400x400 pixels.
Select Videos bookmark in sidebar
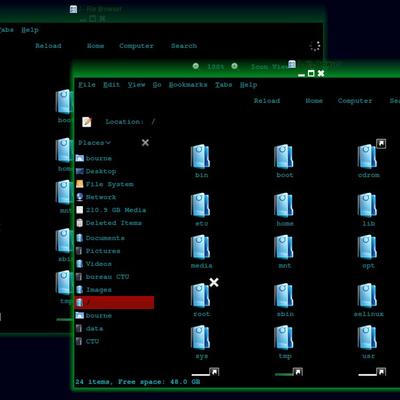(x=94, y=264)
